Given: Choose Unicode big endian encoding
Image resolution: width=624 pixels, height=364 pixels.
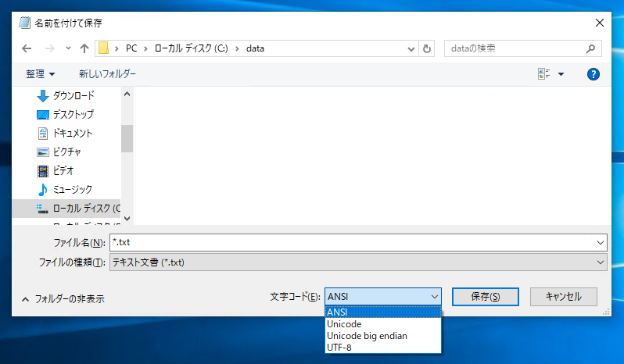Looking at the screenshot, I should 383,336.
